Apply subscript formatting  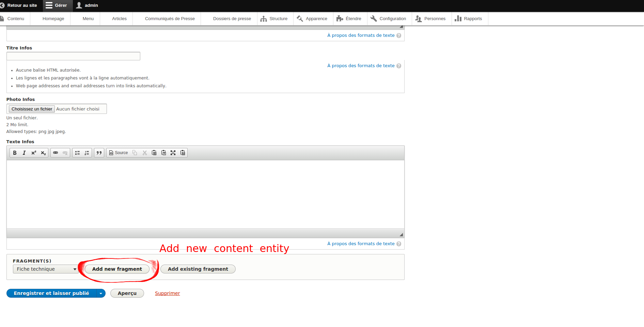pyautogui.click(x=43, y=152)
